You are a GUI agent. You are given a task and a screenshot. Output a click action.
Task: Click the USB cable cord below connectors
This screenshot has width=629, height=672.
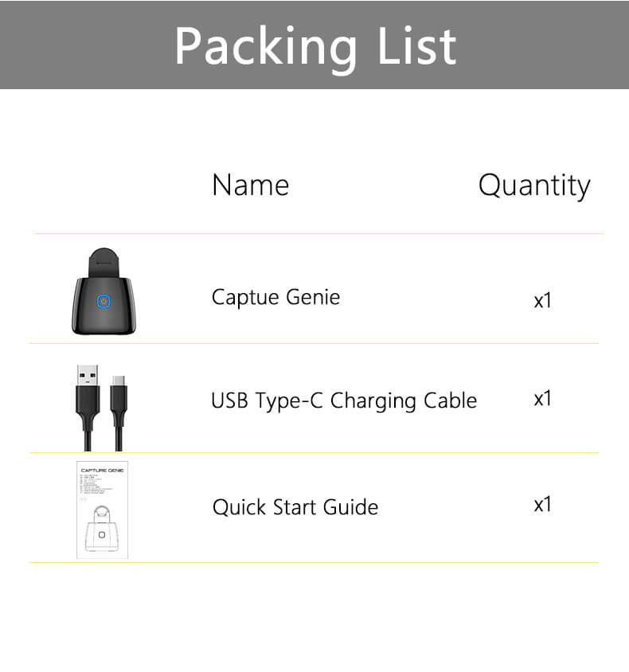[x=104, y=437]
